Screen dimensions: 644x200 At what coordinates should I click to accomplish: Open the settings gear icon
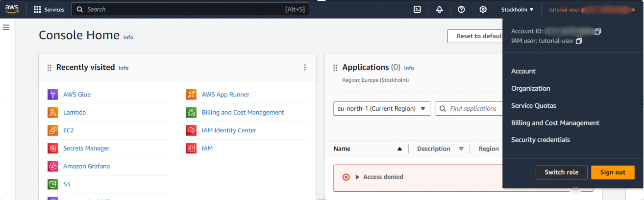[483, 9]
